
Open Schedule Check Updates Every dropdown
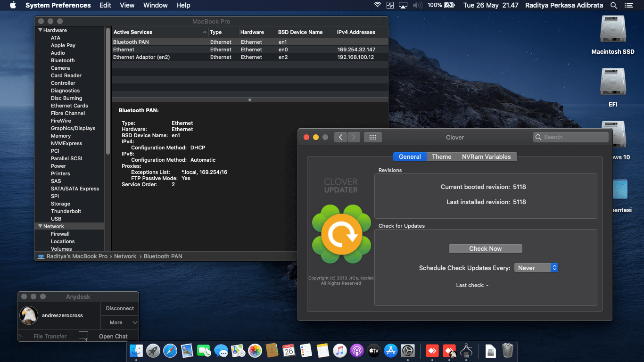536,268
